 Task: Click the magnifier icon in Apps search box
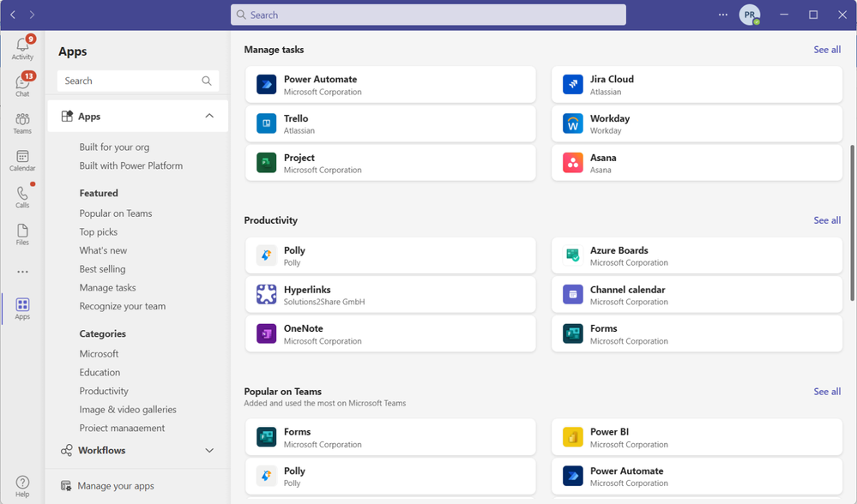[207, 81]
